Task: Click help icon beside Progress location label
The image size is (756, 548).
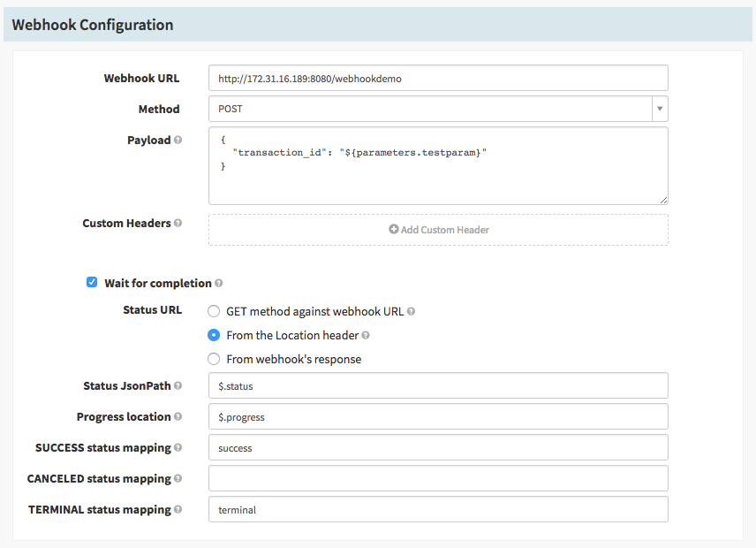Action: 178,416
